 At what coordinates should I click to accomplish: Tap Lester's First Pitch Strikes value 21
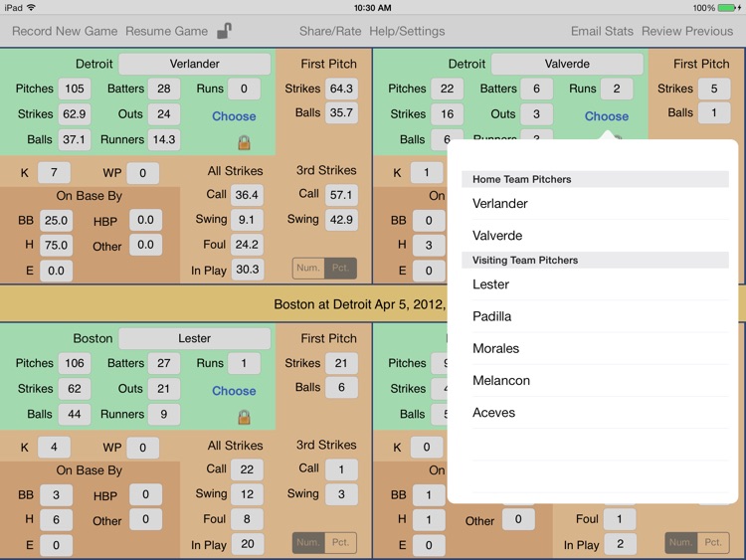tap(341, 363)
